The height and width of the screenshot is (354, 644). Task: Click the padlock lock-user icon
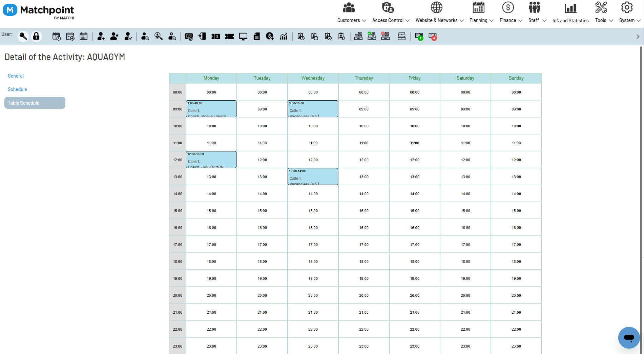[x=36, y=36]
